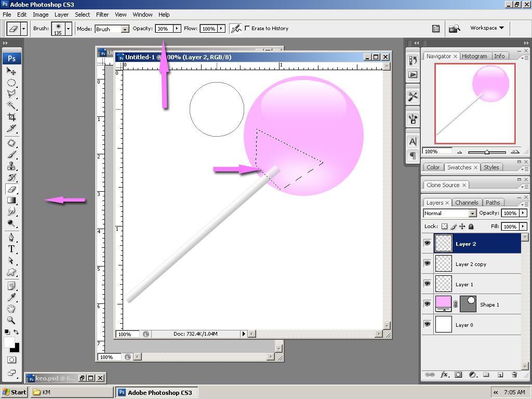Select the Move tool

(11, 71)
